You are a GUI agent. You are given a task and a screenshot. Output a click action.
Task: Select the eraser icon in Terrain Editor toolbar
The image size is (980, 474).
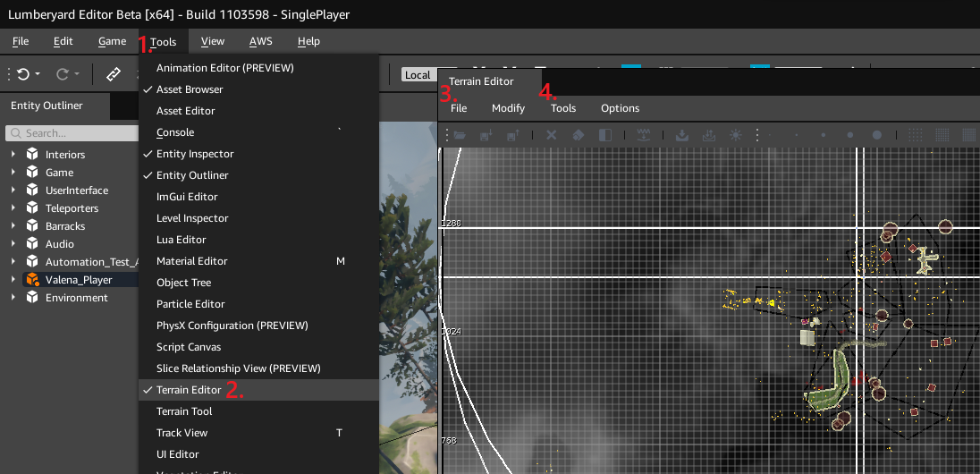[579, 134]
